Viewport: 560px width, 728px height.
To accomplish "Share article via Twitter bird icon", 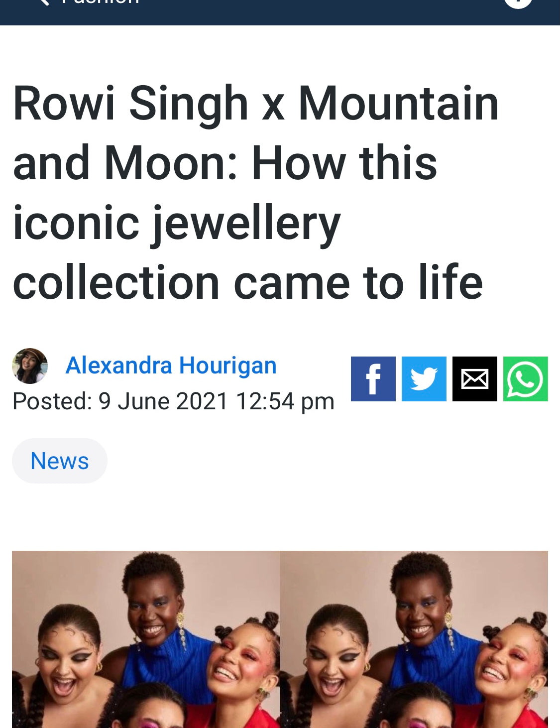I will (424, 379).
